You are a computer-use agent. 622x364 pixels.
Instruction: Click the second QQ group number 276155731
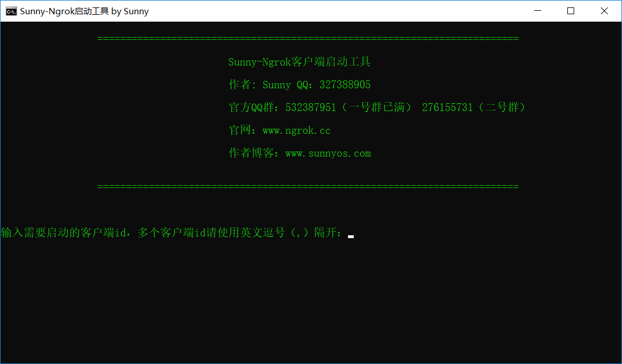tap(447, 108)
